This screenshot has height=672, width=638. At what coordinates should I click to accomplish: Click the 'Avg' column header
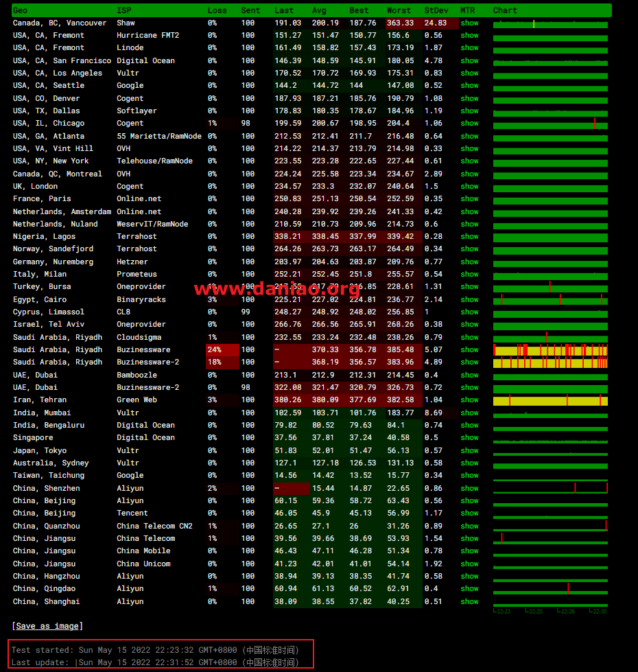319,10
